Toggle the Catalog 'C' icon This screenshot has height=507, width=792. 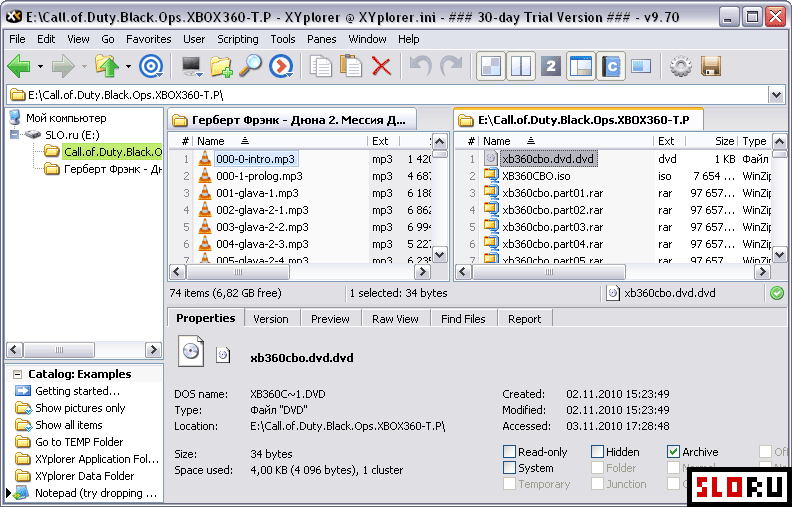pos(611,66)
